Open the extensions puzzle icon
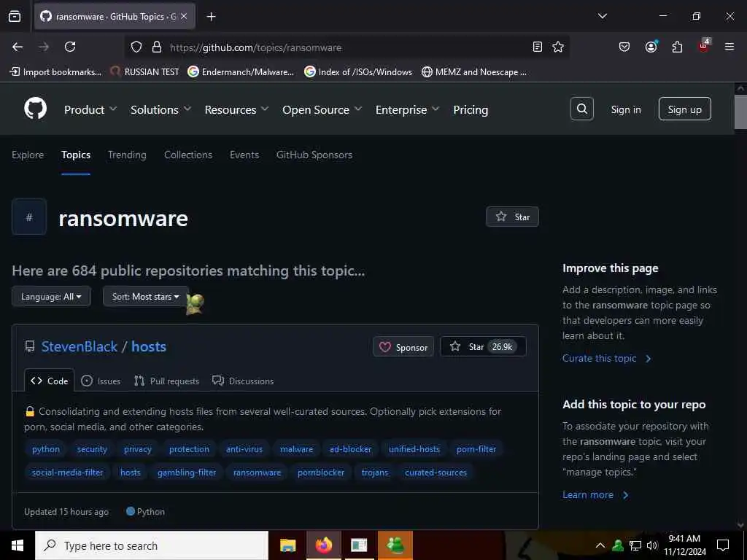This screenshot has width=747, height=560. point(677,47)
